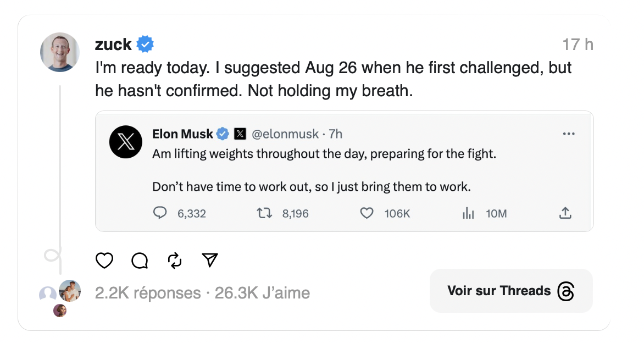Like the zuck Threads post
The image size is (644, 343).
click(x=104, y=260)
